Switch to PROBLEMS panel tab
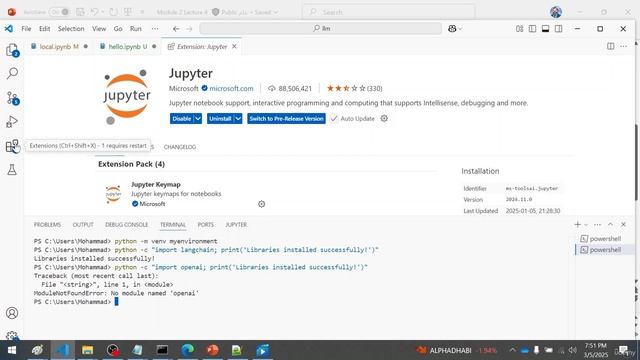Viewport: 640px width, 360px height. tap(47, 224)
